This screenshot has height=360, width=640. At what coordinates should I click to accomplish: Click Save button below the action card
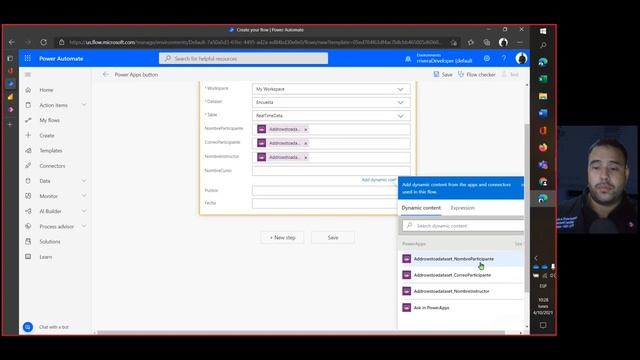pyautogui.click(x=333, y=238)
